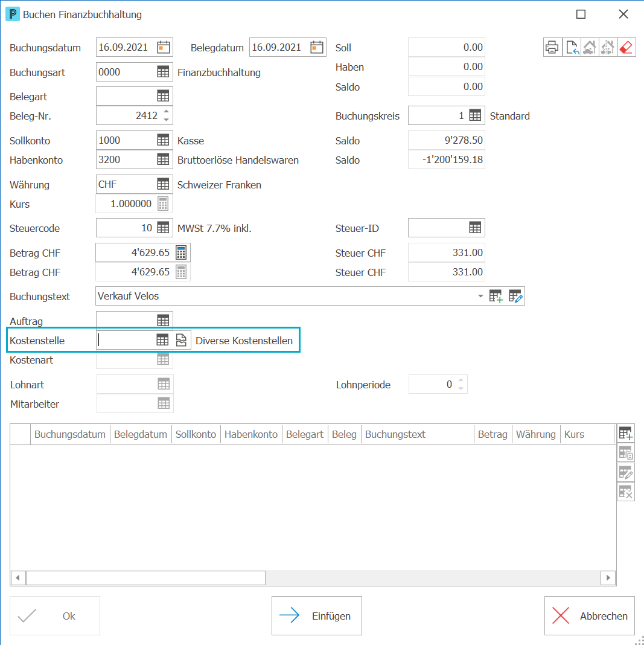Open the Belegart lookup table
The width and height of the screenshot is (644, 645).
click(x=163, y=96)
